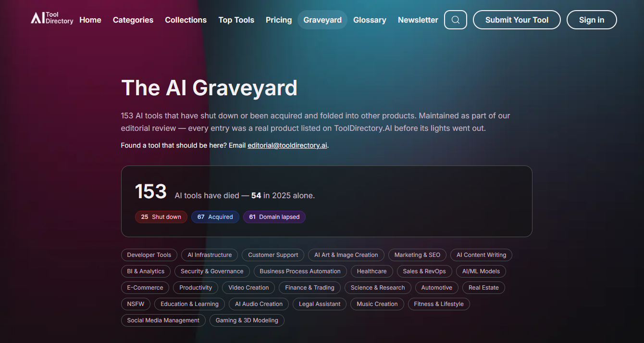This screenshot has width=644, height=343.
Task: Select the Sales & RevOps chip
Action: pos(424,271)
